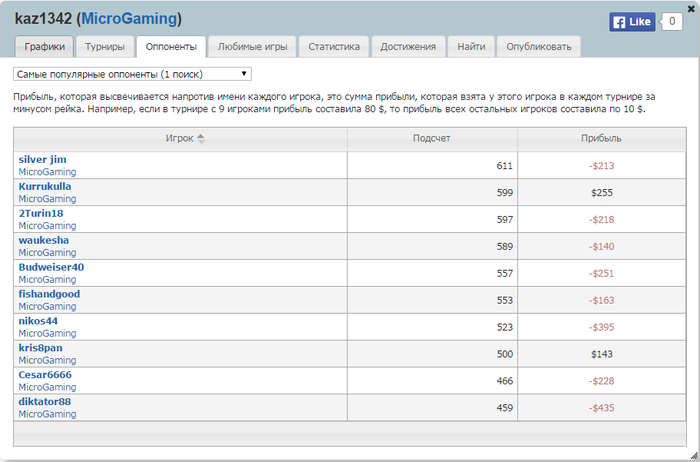Click MicroGaming under waukesha

pos(47,252)
